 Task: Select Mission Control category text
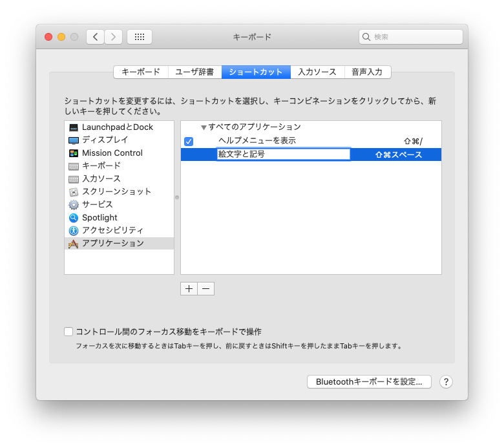(112, 153)
